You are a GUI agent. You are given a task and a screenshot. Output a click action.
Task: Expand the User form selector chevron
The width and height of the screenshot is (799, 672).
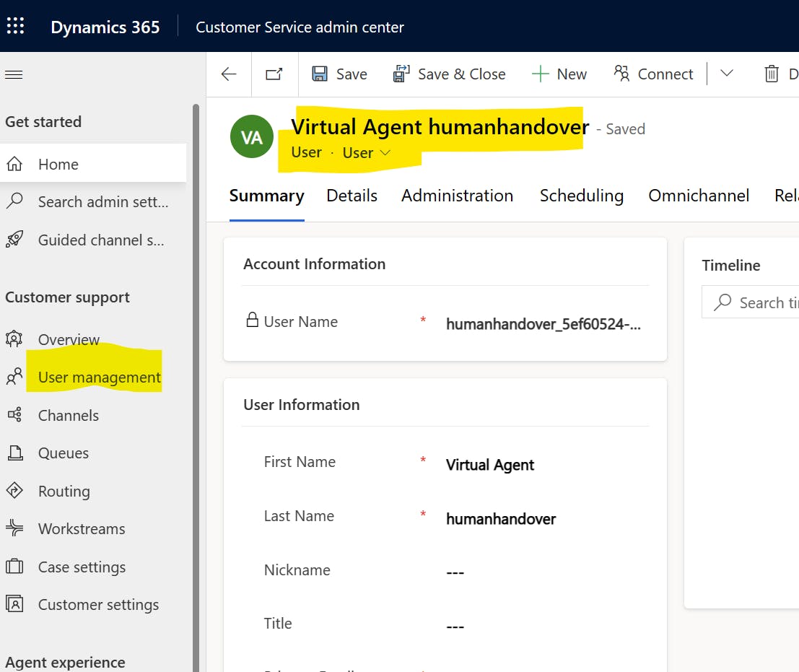tap(385, 153)
